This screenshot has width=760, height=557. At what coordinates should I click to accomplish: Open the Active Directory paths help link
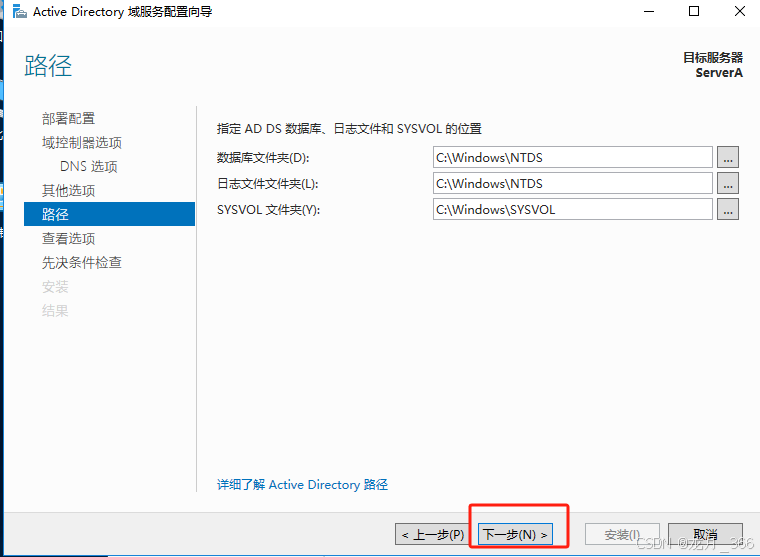(x=302, y=485)
